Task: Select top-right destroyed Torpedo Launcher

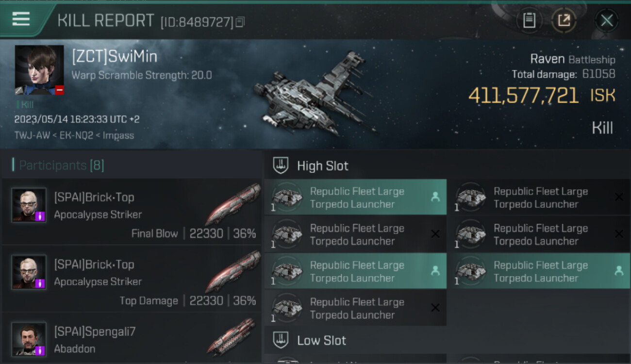Action: pos(539,197)
